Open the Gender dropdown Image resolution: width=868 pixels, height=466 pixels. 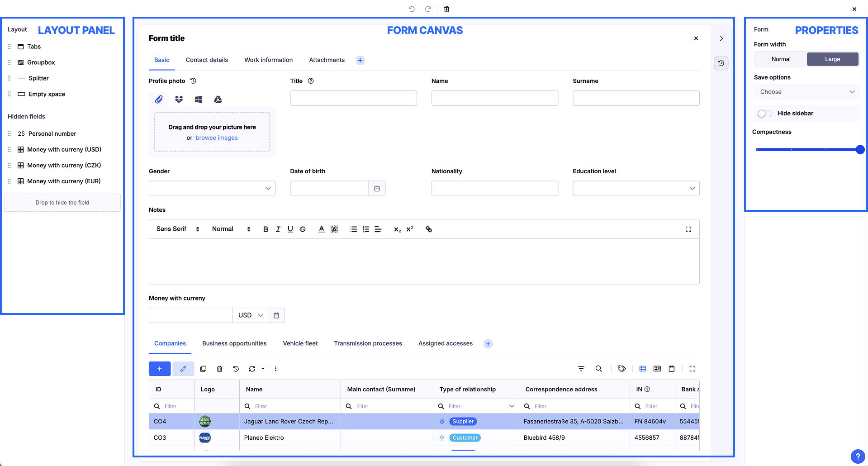point(212,189)
